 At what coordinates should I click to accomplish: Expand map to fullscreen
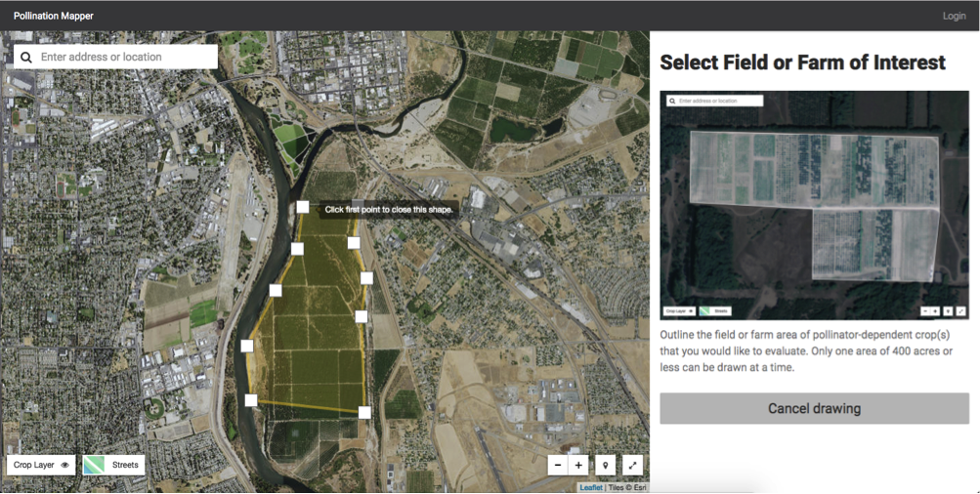[x=633, y=465]
